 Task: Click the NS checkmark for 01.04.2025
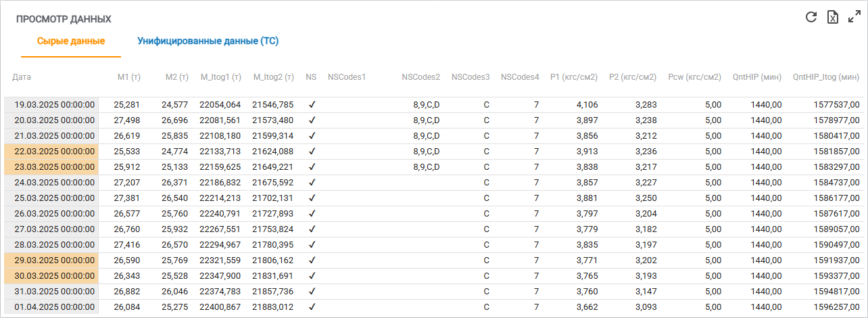click(312, 307)
